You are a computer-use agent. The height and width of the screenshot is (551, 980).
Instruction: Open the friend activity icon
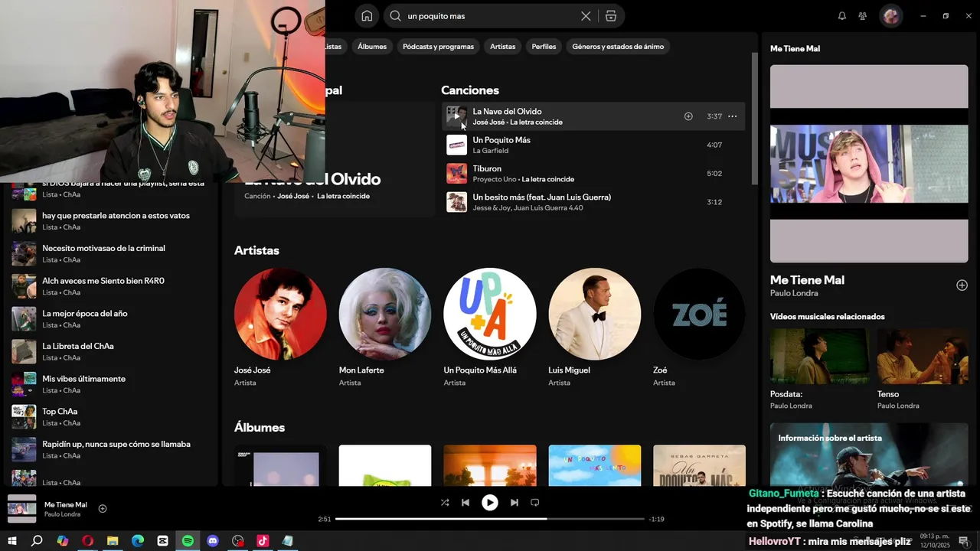coord(863,16)
